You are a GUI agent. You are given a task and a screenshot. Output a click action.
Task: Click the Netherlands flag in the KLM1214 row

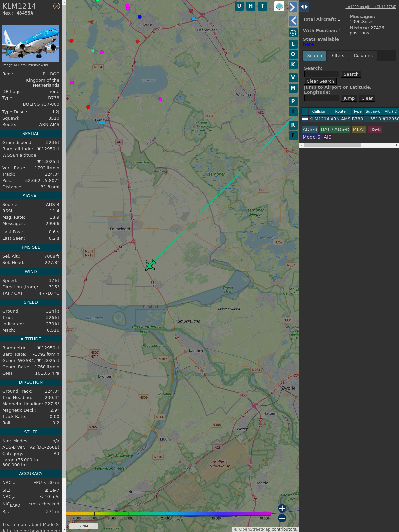[305, 119]
